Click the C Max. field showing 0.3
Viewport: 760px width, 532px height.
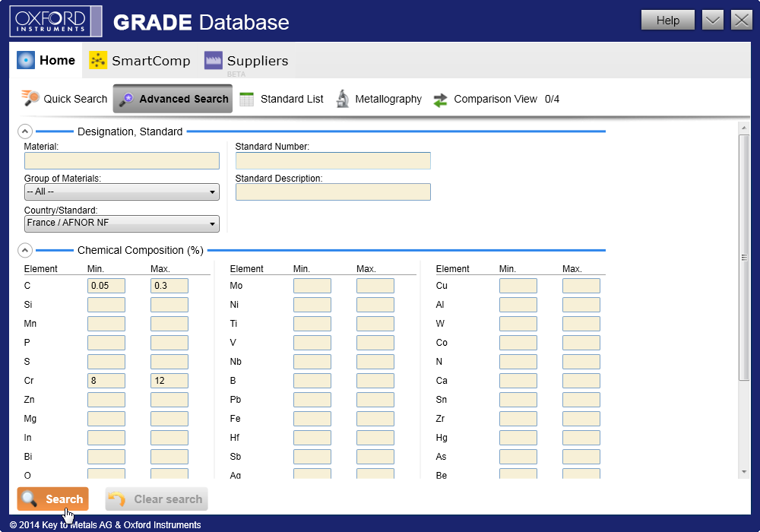[x=169, y=286]
